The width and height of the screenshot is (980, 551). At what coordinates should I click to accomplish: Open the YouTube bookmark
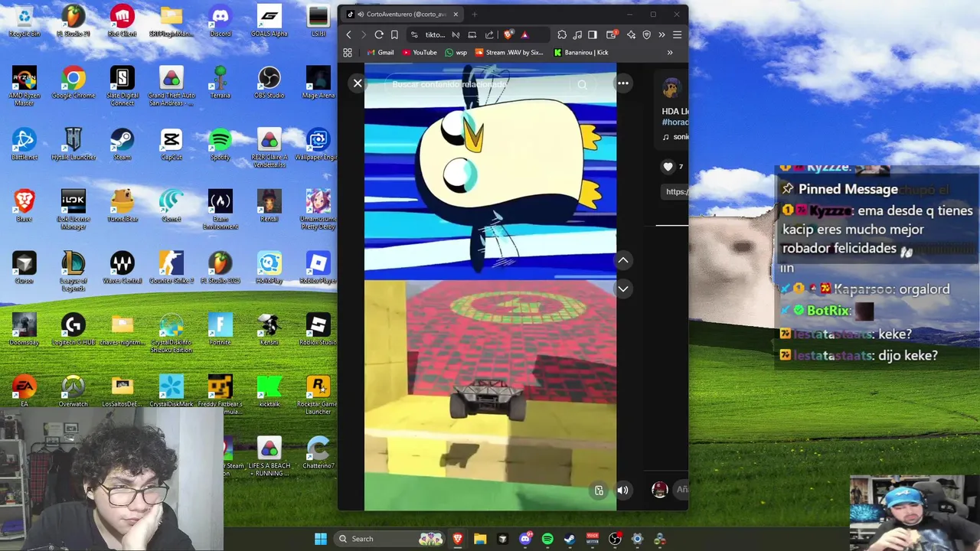[x=420, y=53]
